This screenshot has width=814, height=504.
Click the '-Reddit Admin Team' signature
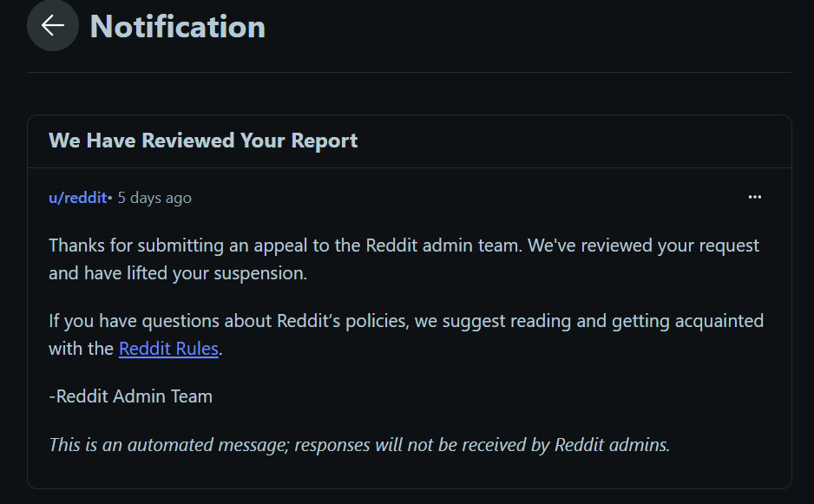(x=131, y=396)
